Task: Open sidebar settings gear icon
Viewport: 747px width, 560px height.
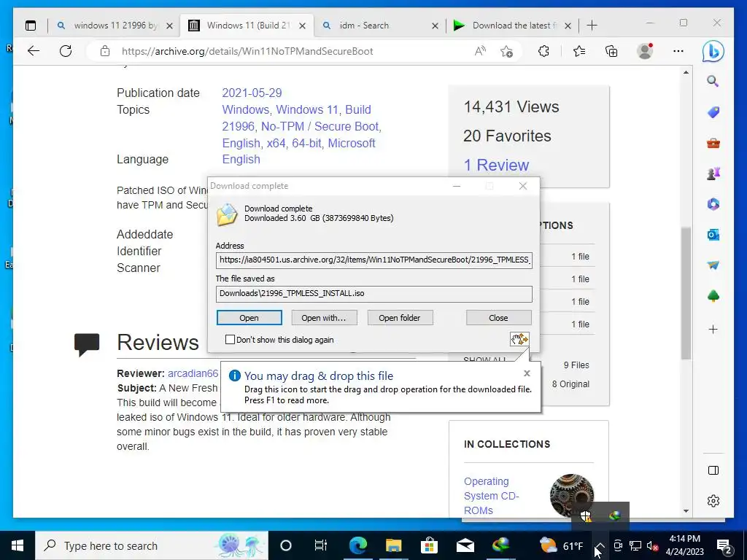Action: (x=713, y=501)
